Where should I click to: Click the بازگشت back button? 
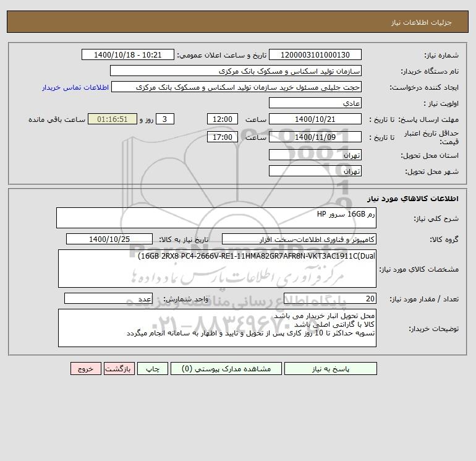[119, 369]
